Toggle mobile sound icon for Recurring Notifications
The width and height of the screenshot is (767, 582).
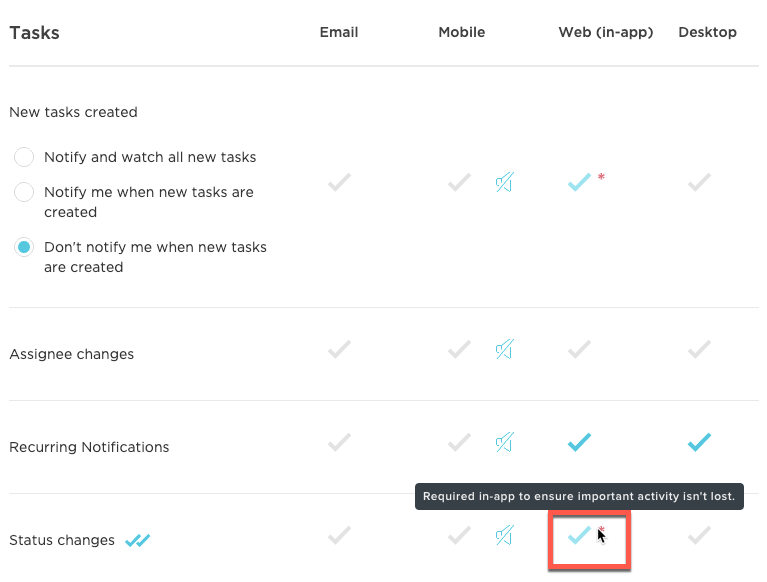504,442
